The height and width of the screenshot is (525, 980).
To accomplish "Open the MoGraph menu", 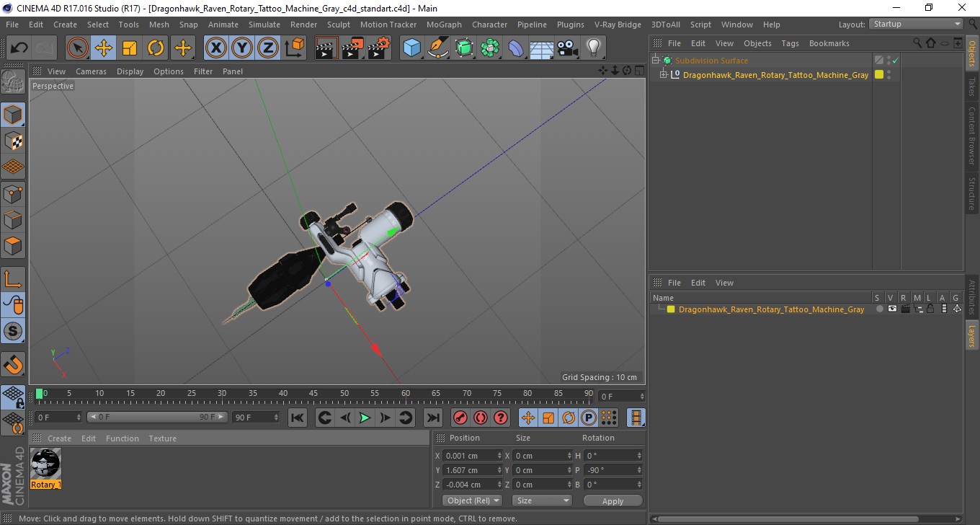I will click(444, 25).
